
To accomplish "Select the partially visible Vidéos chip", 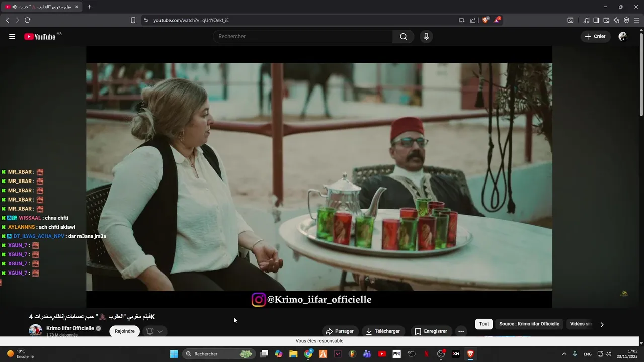I will coord(580,324).
